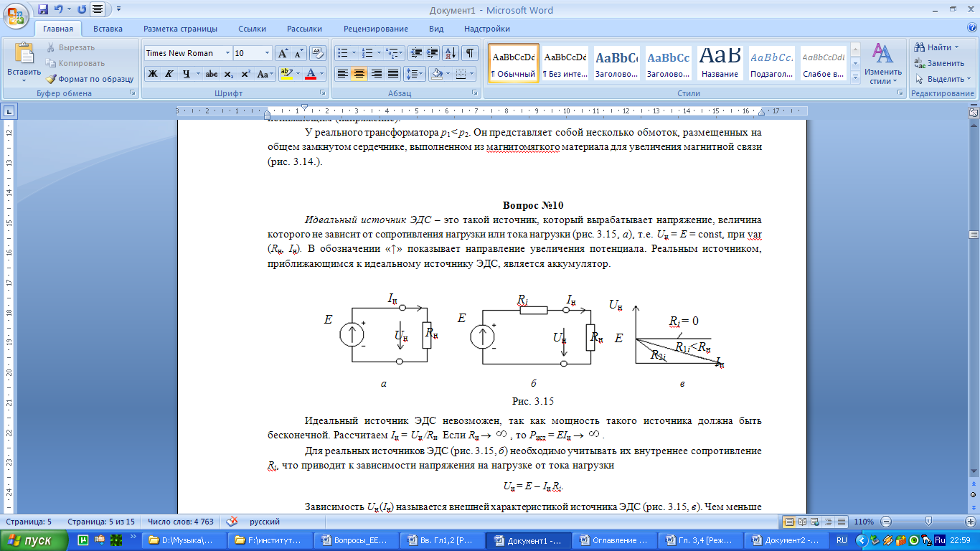Open the font size 10 dropdown
980x551 pixels.
click(x=268, y=53)
